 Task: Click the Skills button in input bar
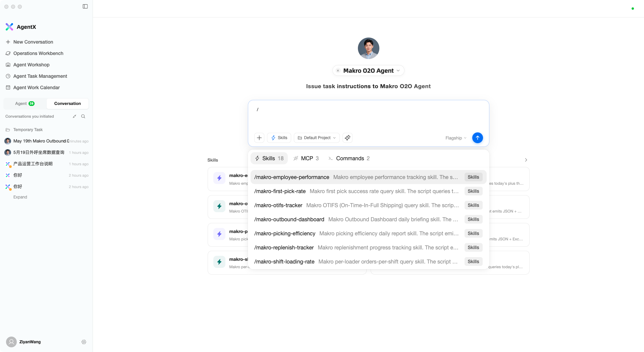click(x=279, y=138)
